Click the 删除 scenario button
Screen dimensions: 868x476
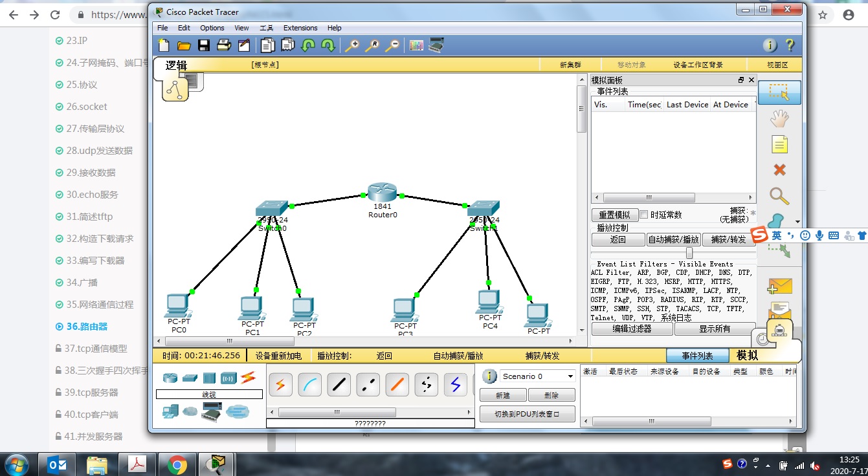pyautogui.click(x=551, y=395)
